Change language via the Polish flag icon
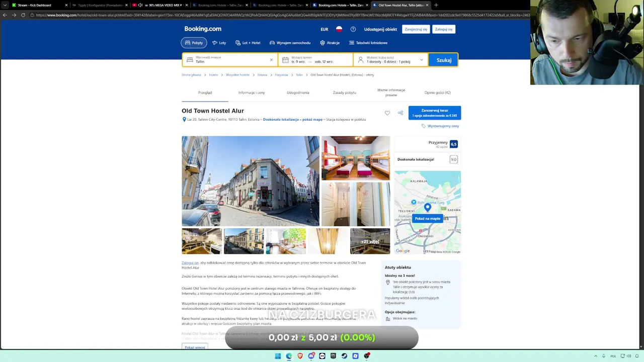 click(339, 29)
